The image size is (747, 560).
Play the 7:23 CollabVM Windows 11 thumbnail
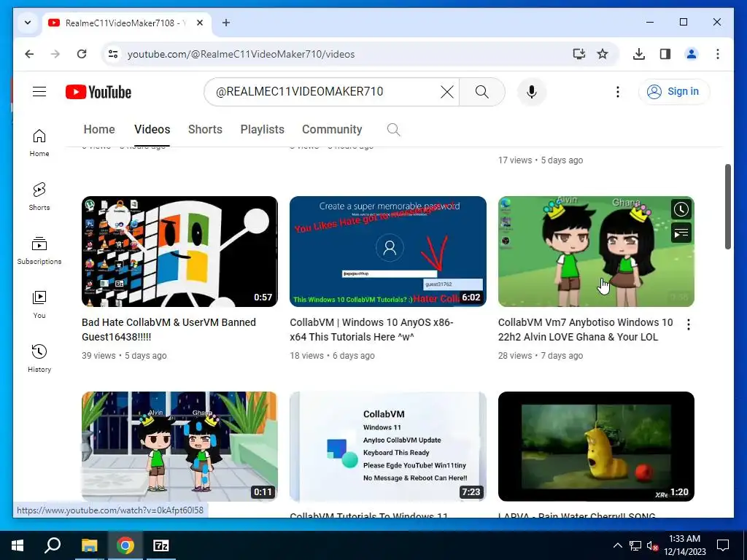388,447
